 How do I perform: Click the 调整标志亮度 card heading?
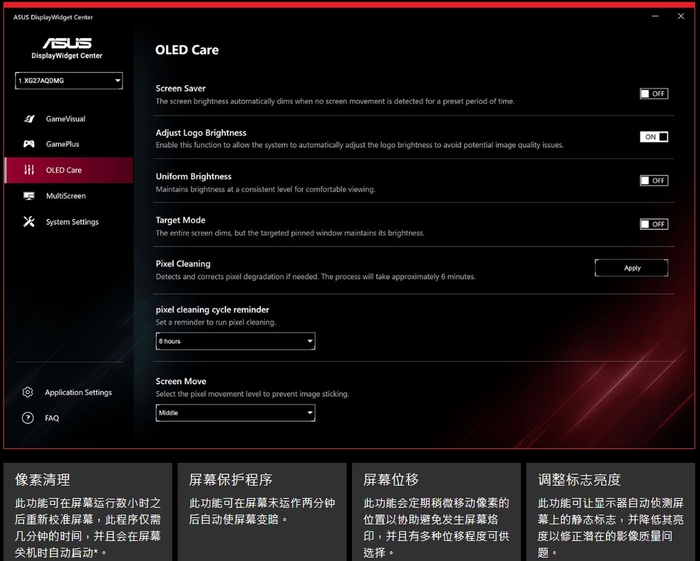(579, 480)
